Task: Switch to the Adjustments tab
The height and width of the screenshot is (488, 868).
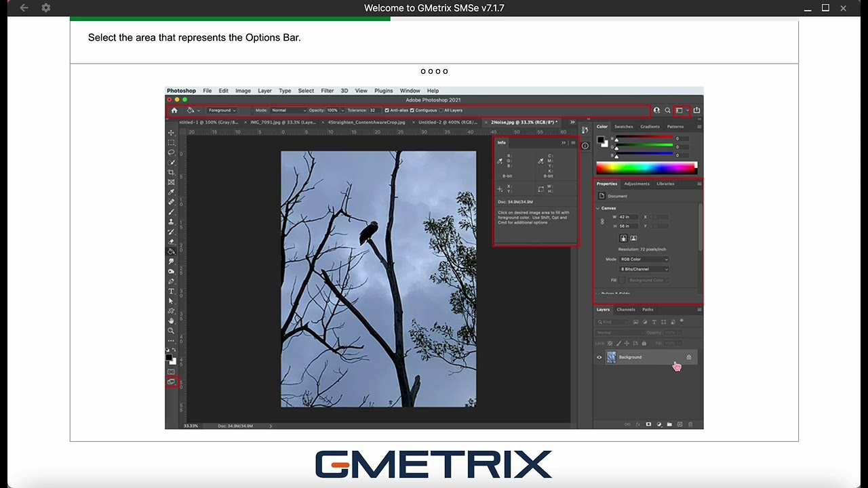Action: coord(637,184)
